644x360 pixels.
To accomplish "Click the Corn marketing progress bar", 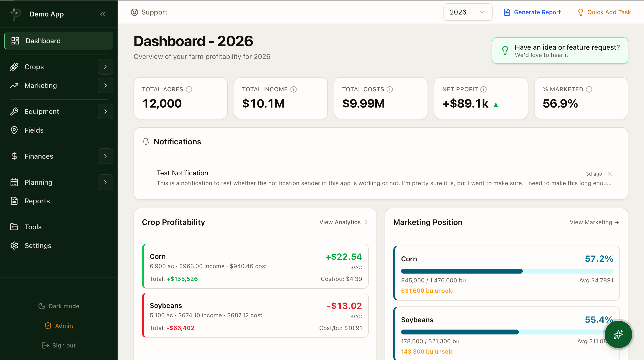I will [507, 271].
